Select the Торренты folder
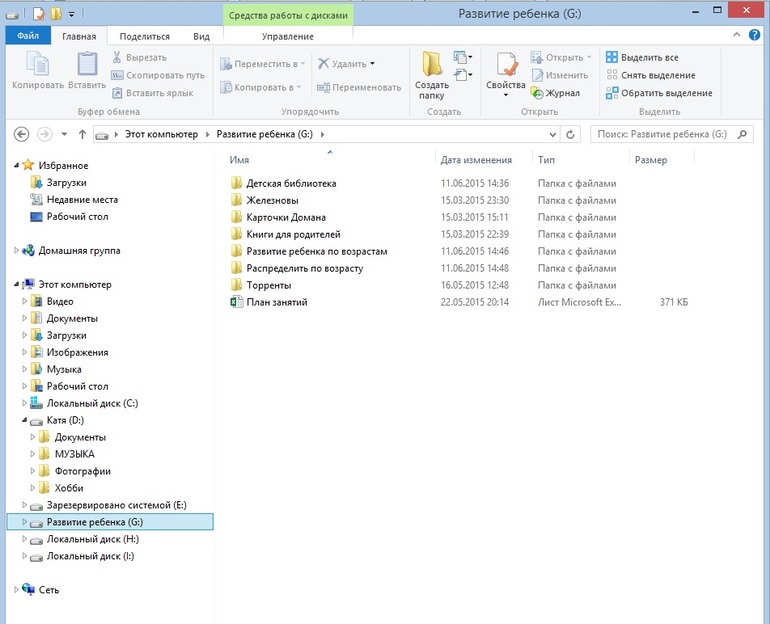Viewport: 770px width, 624px height. coord(269,285)
